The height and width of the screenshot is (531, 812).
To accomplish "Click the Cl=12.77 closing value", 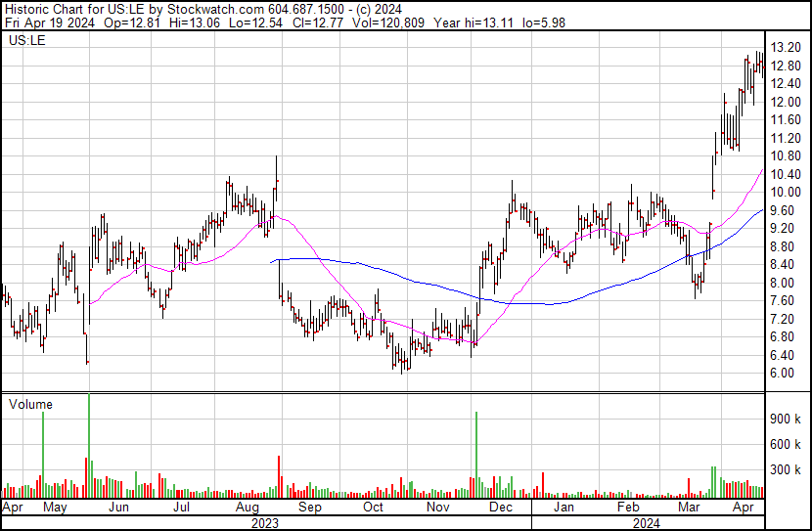I will click(x=317, y=22).
